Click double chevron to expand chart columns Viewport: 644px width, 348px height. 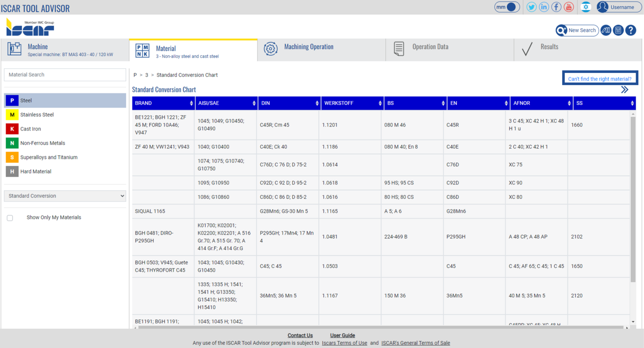(x=625, y=90)
